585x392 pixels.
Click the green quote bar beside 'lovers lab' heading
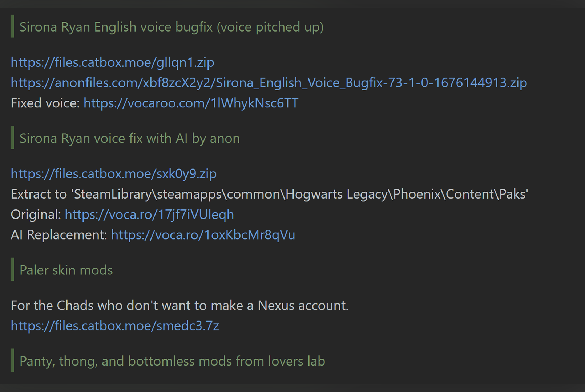click(x=12, y=360)
